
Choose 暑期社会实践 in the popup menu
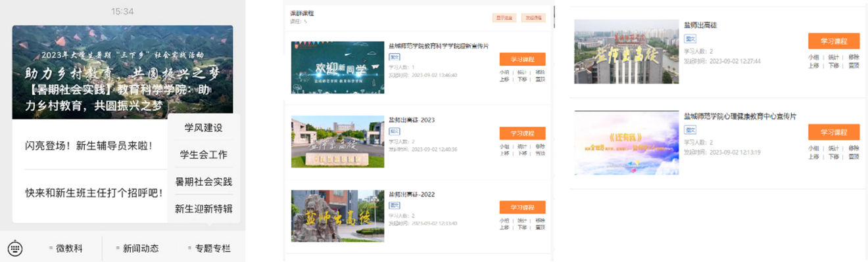coord(203,181)
